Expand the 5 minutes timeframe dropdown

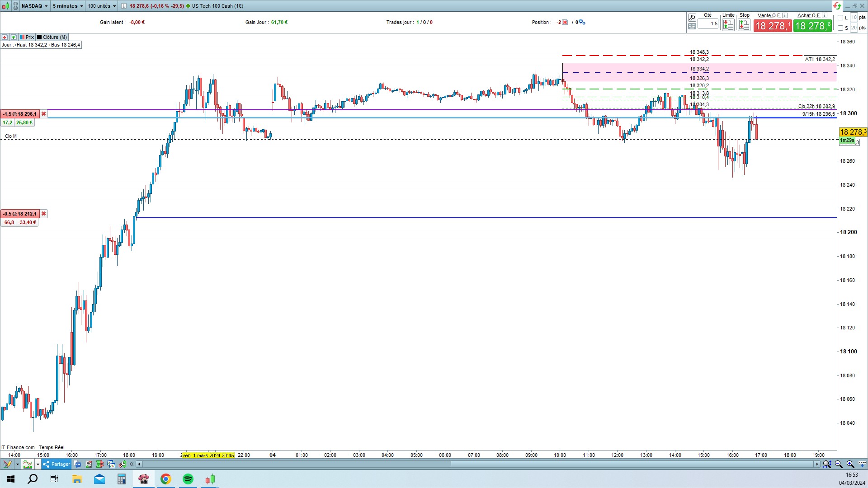(x=68, y=6)
